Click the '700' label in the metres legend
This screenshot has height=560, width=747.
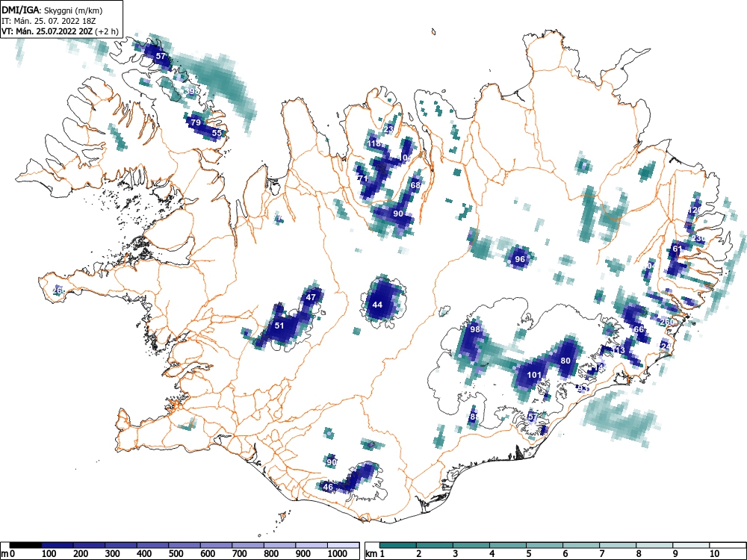pyautogui.click(x=239, y=554)
